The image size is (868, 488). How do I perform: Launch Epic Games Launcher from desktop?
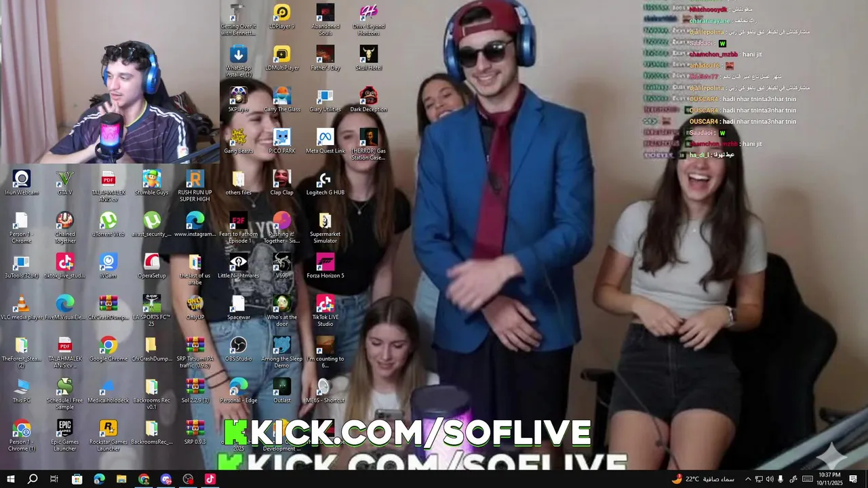(65, 436)
